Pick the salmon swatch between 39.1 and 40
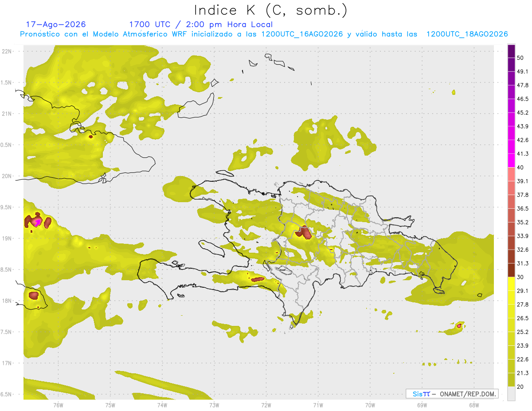Viewport: 532px width, 411px height. (x=511, y=174)
